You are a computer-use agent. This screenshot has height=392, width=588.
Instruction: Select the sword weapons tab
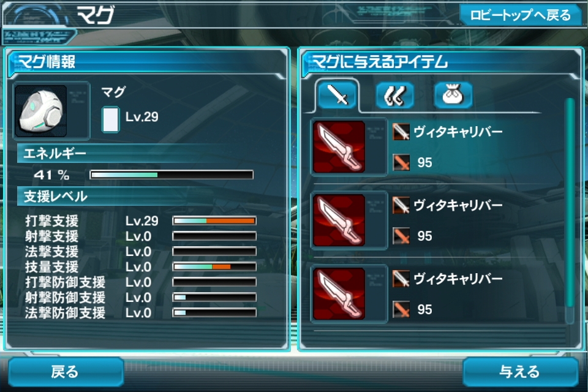(337, 95)
